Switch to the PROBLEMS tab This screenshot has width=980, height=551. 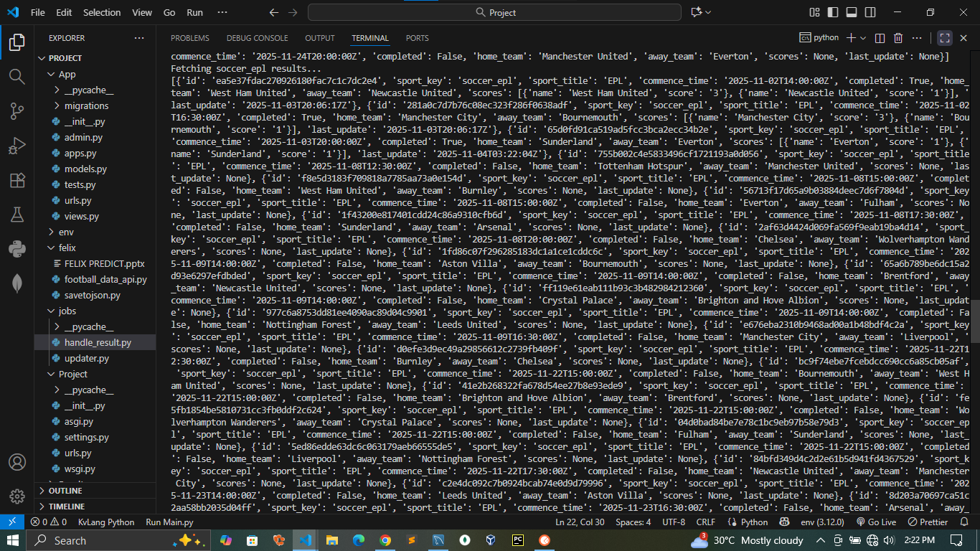click(190, 38)
